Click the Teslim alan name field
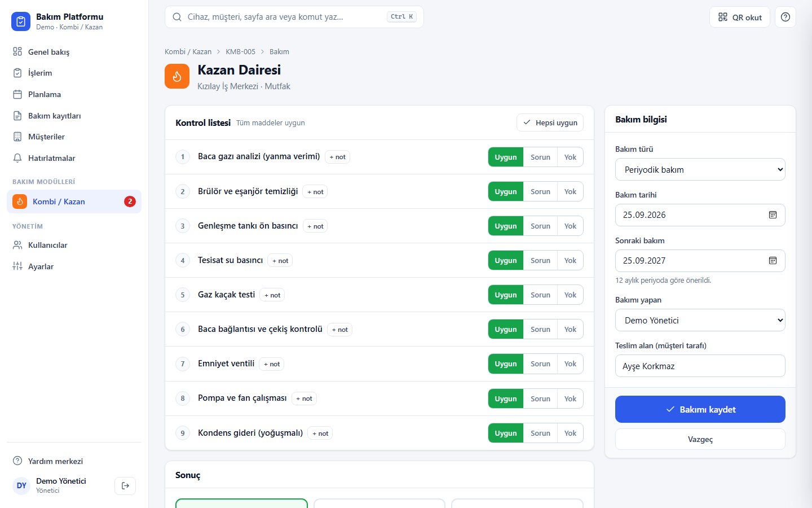The height and width of the screenshot is (508, 812). pyautogui.click(x=700, y=366)
